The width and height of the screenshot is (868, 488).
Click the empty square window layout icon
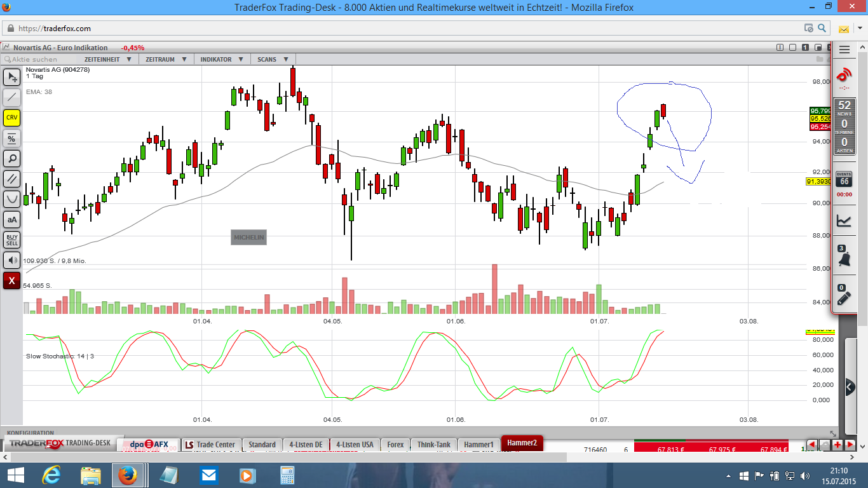coord(792,48)
